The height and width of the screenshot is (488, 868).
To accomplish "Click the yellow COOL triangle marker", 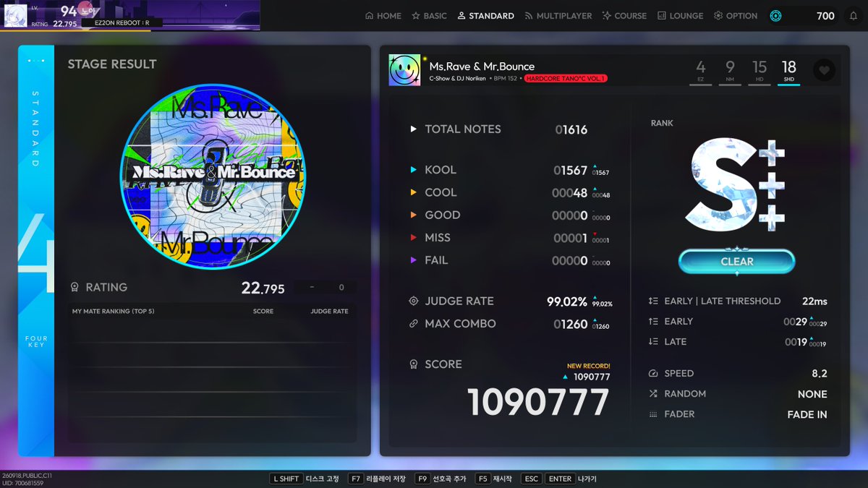I will point(414,192).
